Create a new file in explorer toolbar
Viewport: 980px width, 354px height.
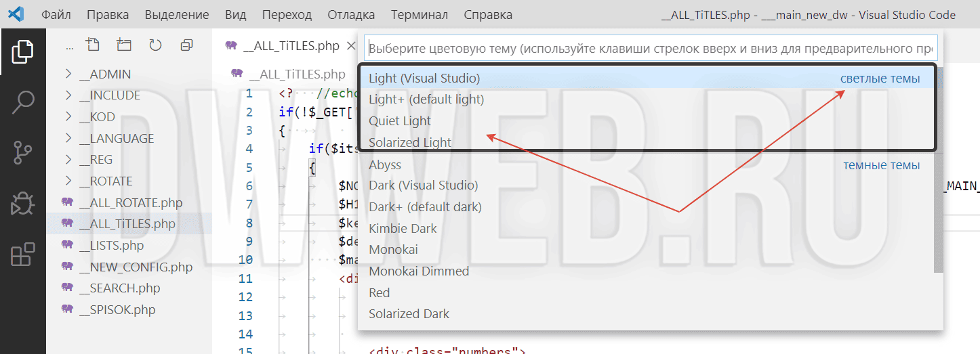pyautogui.click(x=92, y=45)
